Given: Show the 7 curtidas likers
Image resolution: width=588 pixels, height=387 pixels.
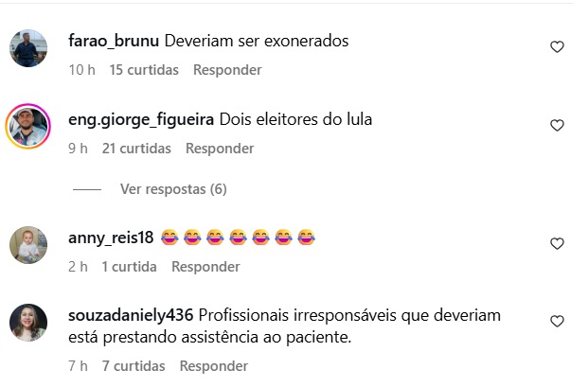Looking at the screenshot, I should (x=134, y=366).
